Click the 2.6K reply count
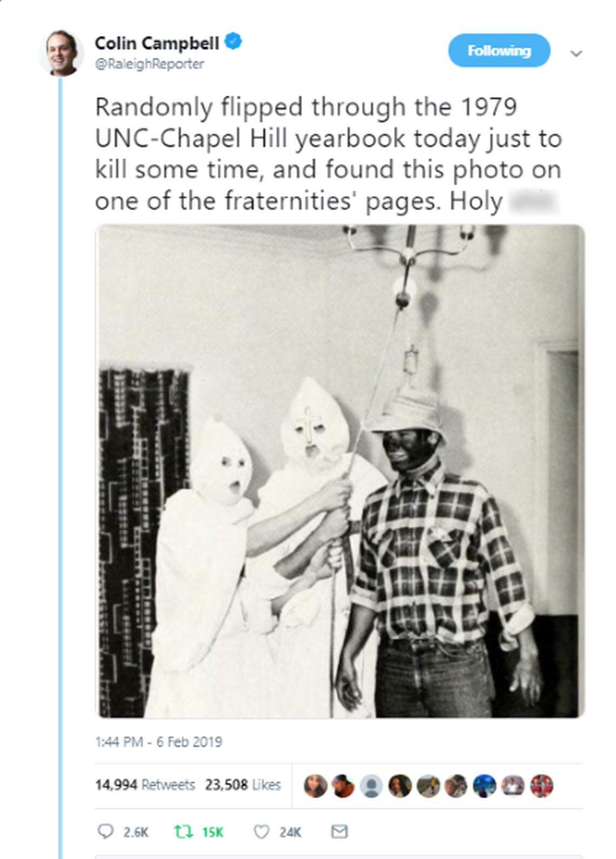This screenshot has width=616, height=859. coord(136,832)
